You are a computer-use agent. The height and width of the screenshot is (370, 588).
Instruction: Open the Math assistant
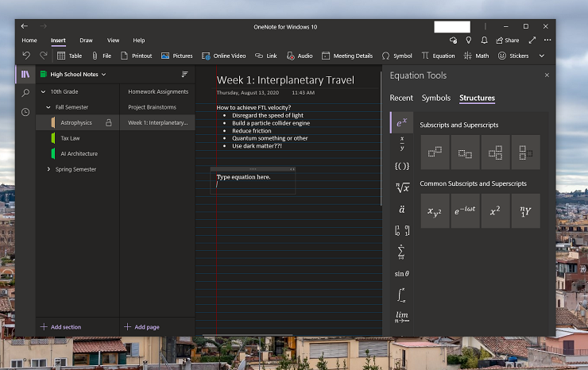point(476,56)
